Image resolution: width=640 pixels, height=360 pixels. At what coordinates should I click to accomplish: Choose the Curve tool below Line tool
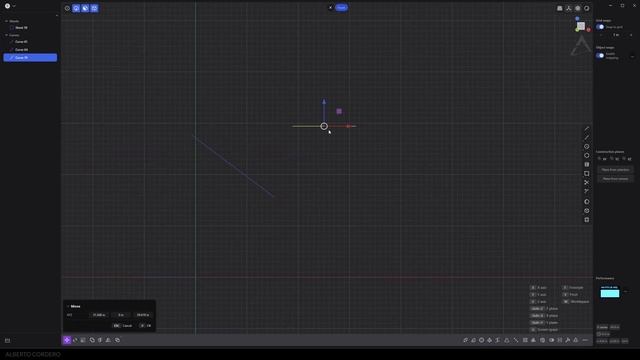[x=587, y=138]
